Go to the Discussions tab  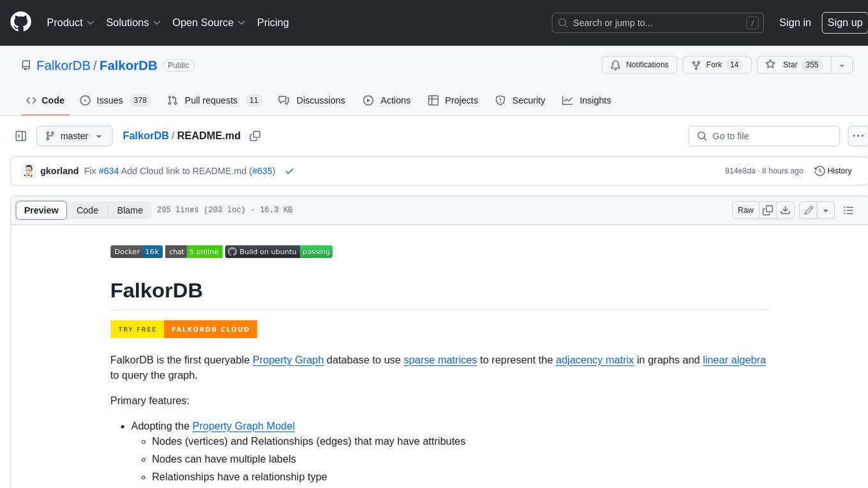pos(312,100)
